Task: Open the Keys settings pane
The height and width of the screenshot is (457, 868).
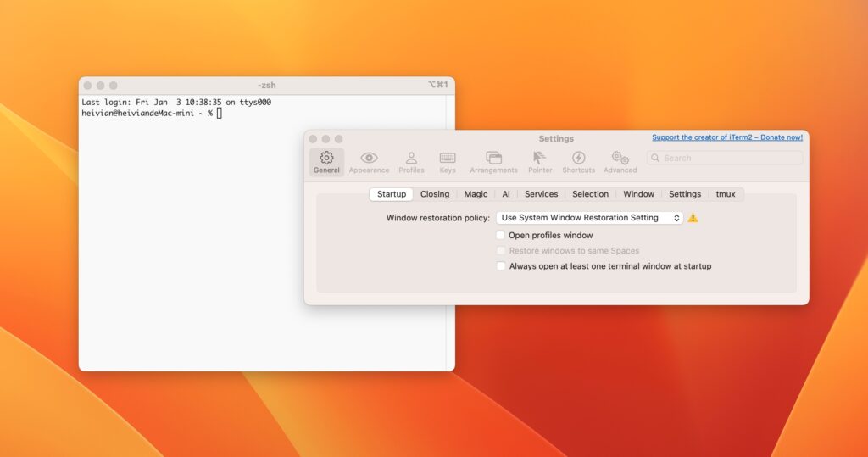Action: pyautogui.click(x=448, y=162)
